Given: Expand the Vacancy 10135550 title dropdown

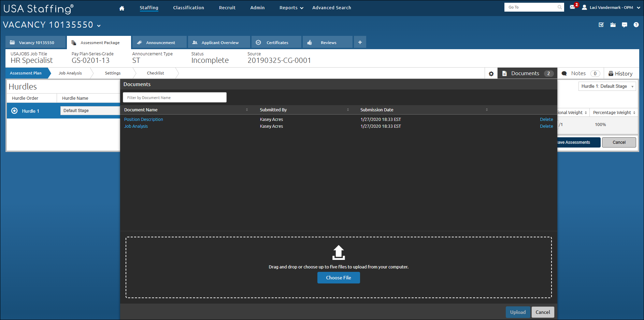Looking at the screenshot, I should point(99,26).
